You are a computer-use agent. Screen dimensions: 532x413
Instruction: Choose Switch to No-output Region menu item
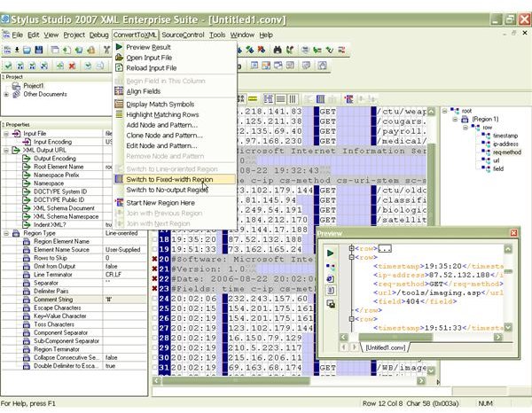point(175,190)
